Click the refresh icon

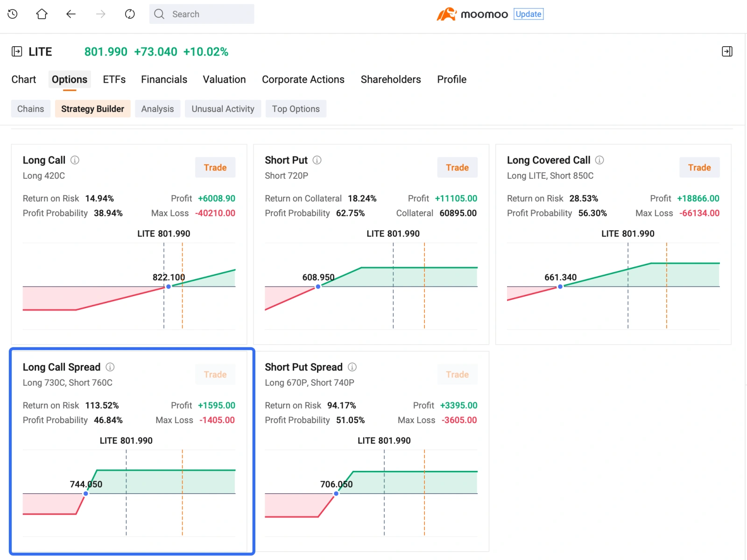(x=130, y=14)
